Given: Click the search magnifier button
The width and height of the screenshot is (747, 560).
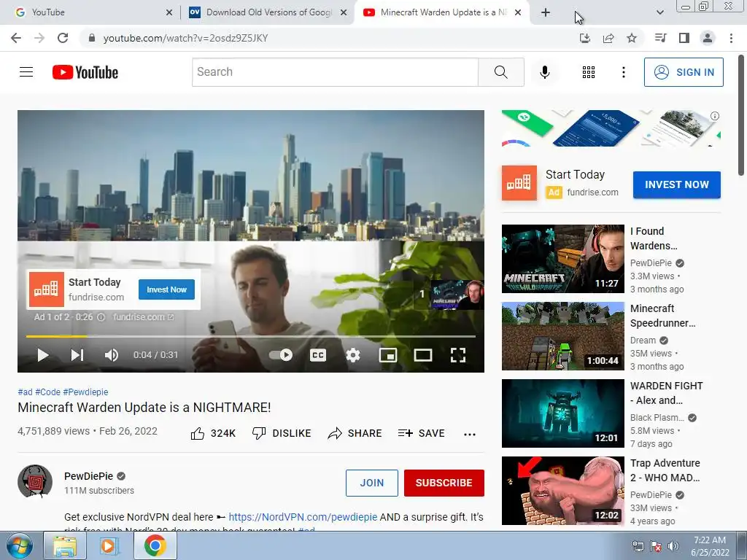Looking at the screenshot, I should tap(500, 72).
